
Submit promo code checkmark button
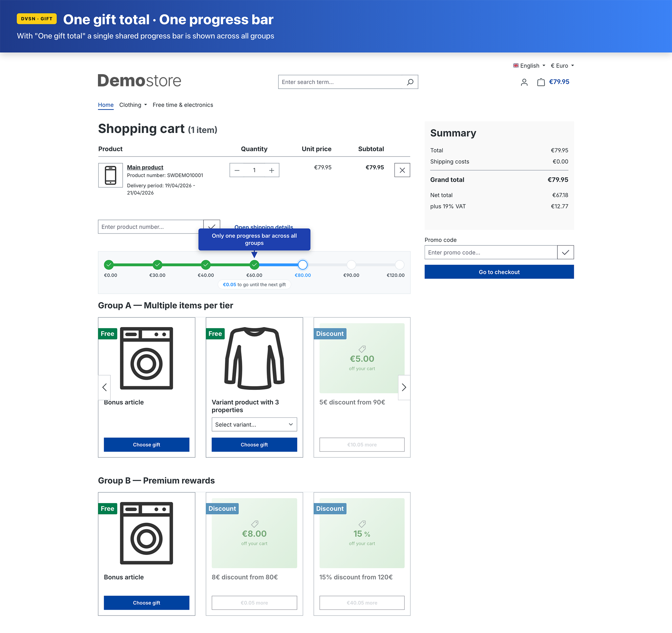coord(565,252)
